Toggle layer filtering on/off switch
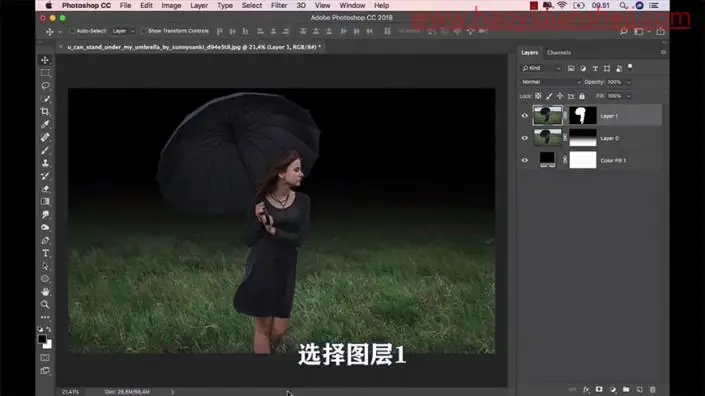705x396 pixels. [x=630, y=67]
